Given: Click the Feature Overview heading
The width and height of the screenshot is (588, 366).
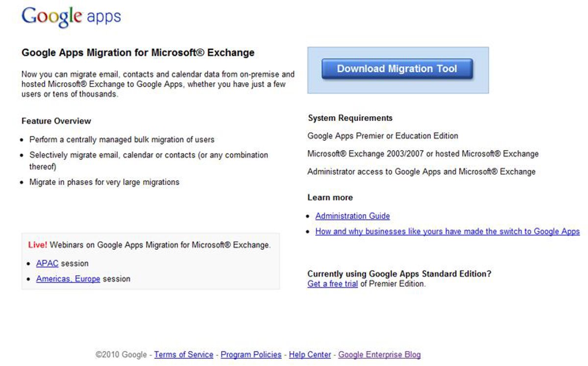Looking at the screenshot, I should click(56, 121).
